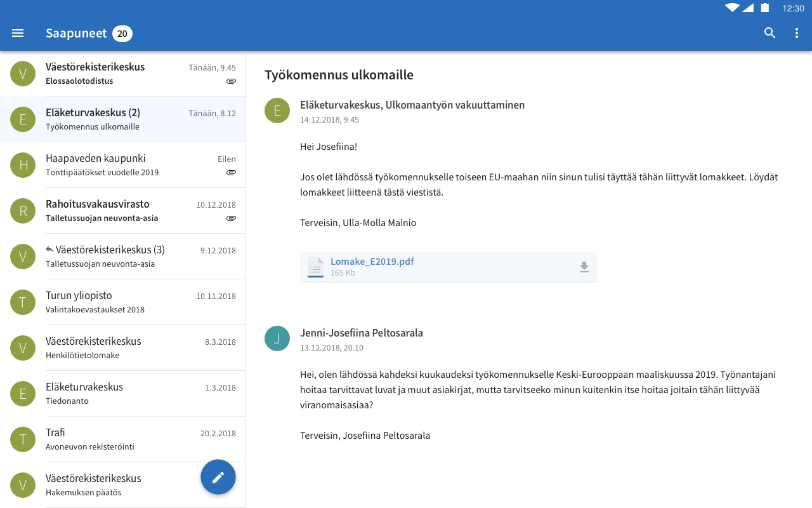Click sender name Jenni-Josefiina Peltosarala
The image size is (812, 508).
(x=362, y=333)
